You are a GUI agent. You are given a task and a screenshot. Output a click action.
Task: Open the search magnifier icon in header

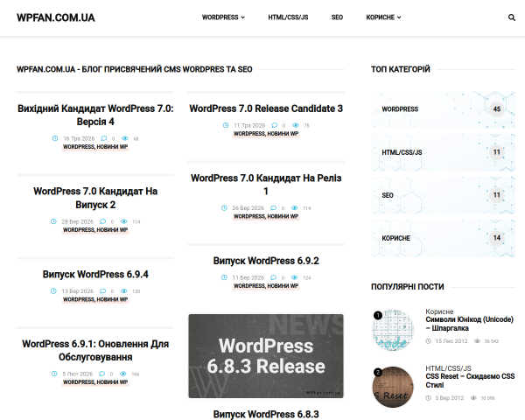pos(511,17)
